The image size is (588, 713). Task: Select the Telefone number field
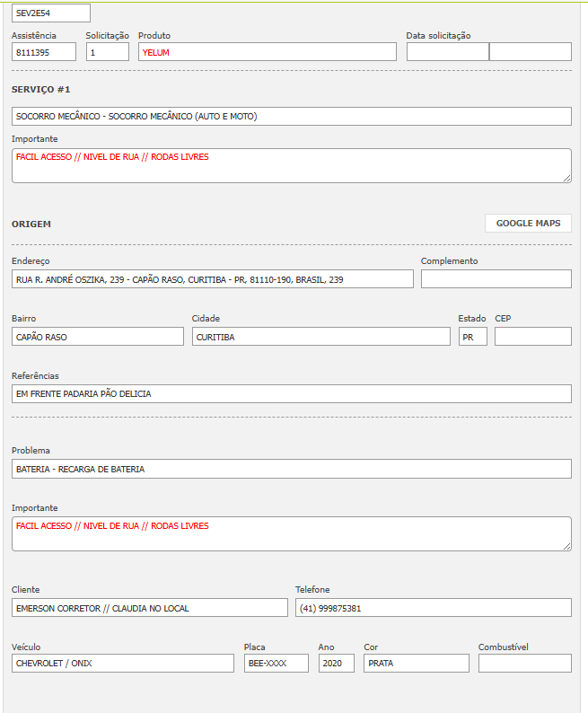click(x=433, y=608)
